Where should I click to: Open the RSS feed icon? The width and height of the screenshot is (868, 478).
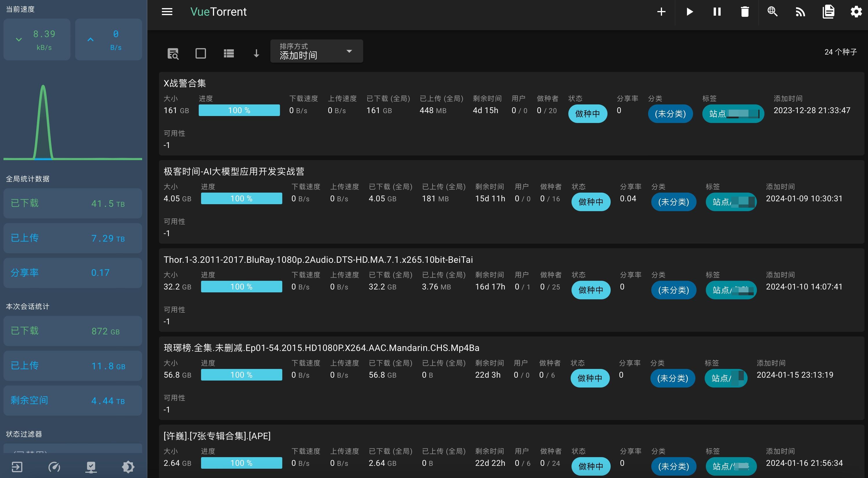(x=800, y=12)
